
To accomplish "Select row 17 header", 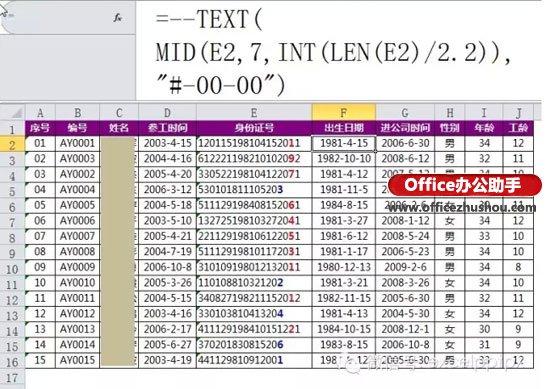I will point(12,378).
